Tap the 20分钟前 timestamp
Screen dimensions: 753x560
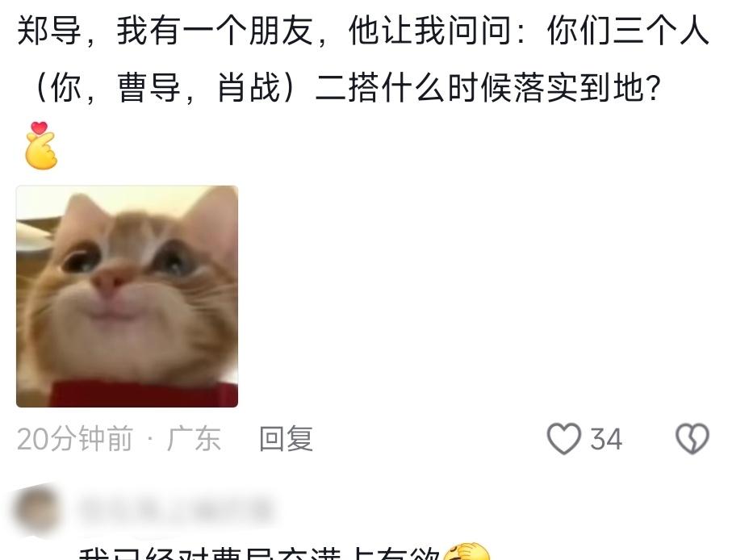click(74, 439)
